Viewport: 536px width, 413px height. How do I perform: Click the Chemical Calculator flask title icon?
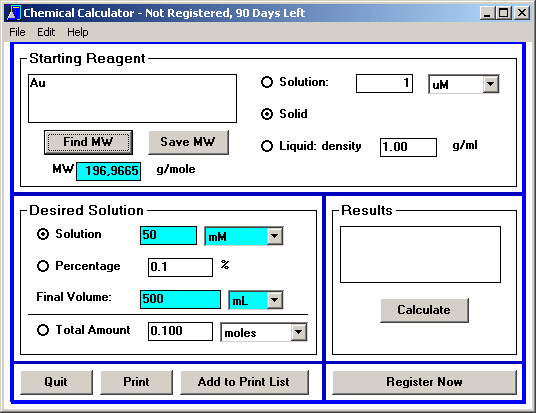14,13
